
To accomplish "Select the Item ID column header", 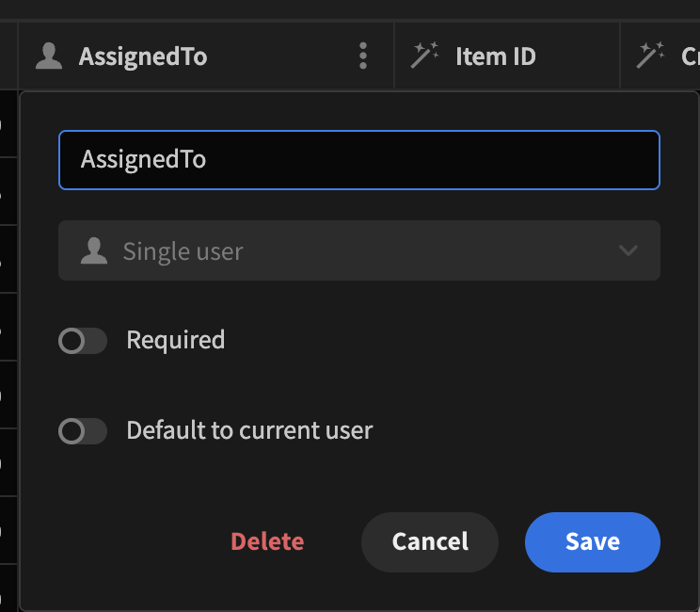I will (x=495, y=56).
